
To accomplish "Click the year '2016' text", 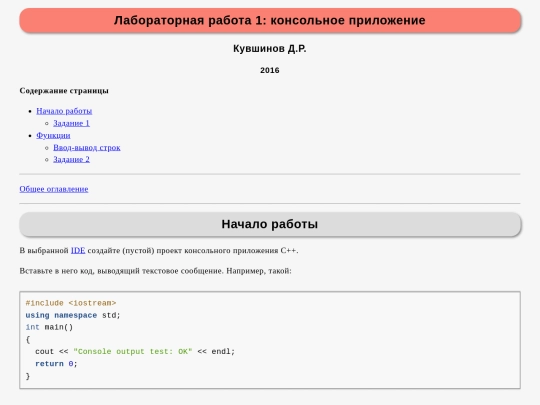I will pyautogui.click(x=270, y=70).
